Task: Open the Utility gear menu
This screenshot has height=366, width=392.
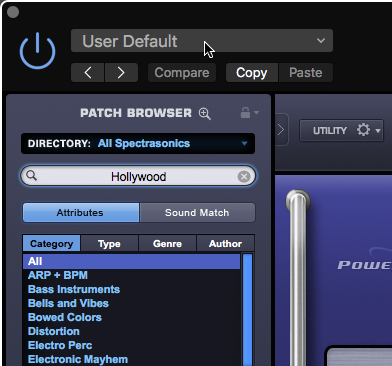Action: (342, 130)
